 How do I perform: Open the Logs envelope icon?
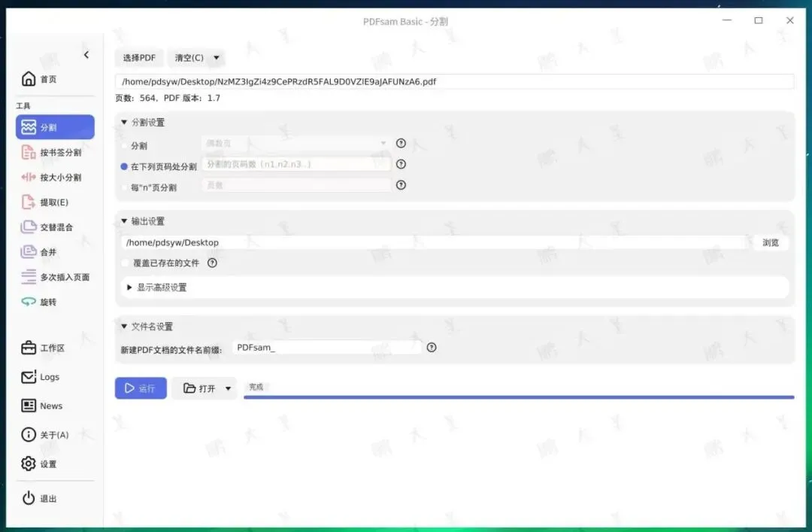coord(29,377)
